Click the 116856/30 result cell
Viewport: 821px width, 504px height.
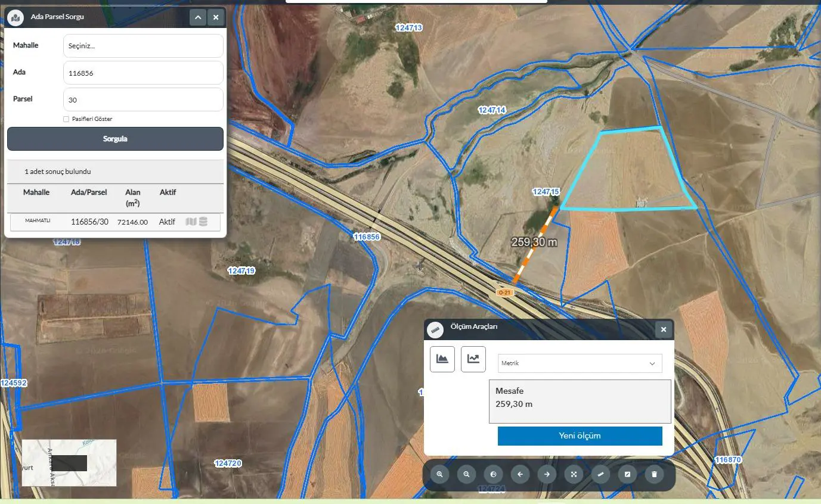89,222
